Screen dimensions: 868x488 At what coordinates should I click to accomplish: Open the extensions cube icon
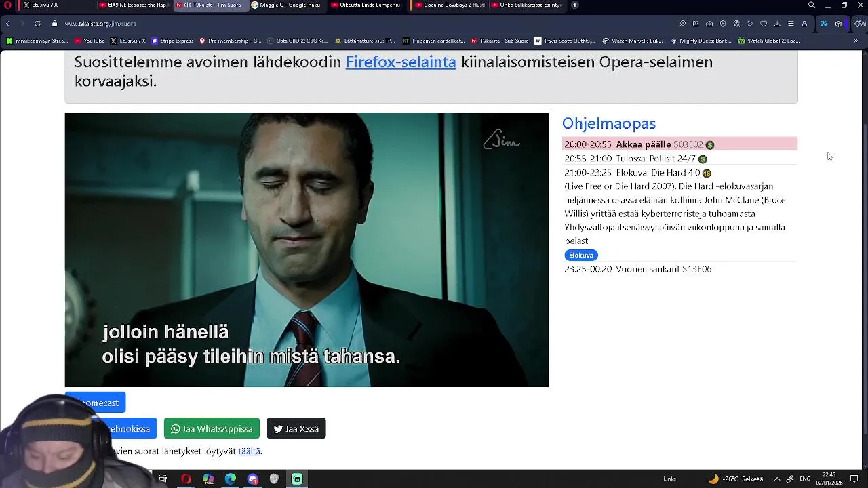pos(838,24)
